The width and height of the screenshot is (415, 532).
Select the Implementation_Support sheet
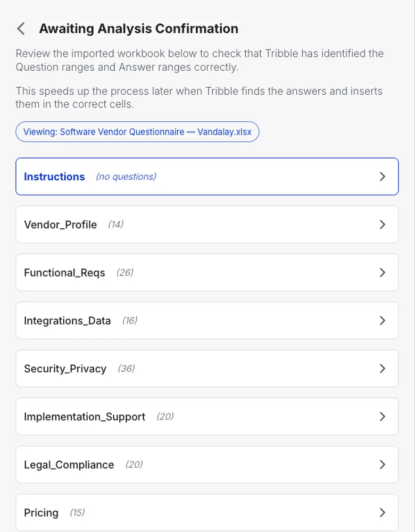[207, 417]
